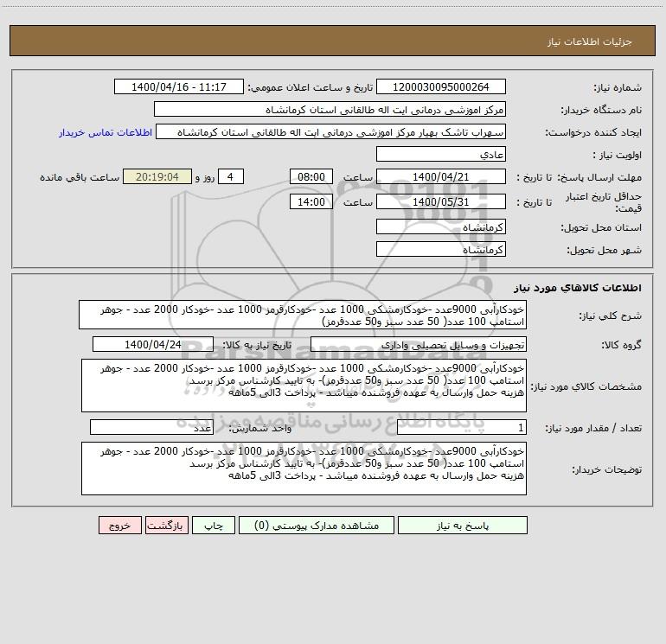The height and width of the screenshot is (644, 666).
Task: Click the ایجاد کننده درخواست field
Action: point(331,131)
